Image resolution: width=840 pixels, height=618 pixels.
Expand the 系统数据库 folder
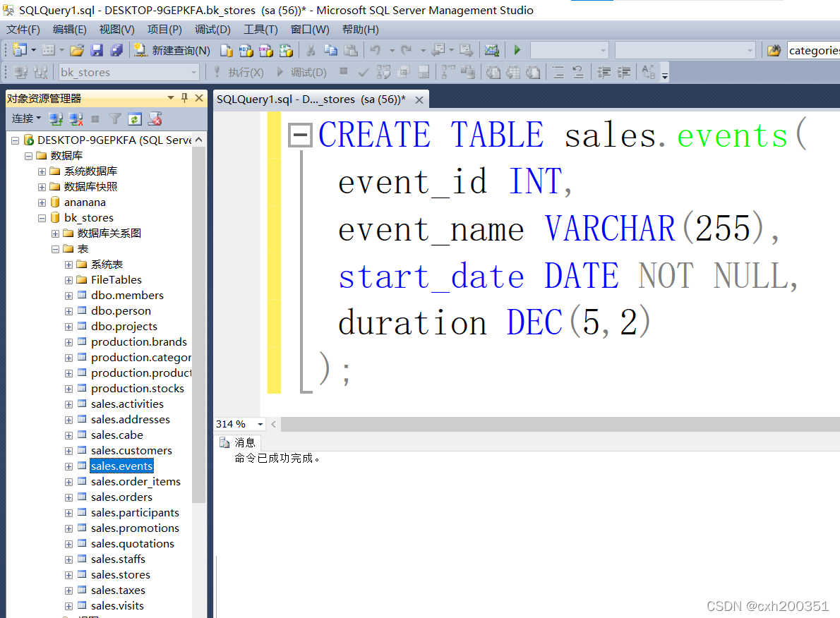point(42,171)
